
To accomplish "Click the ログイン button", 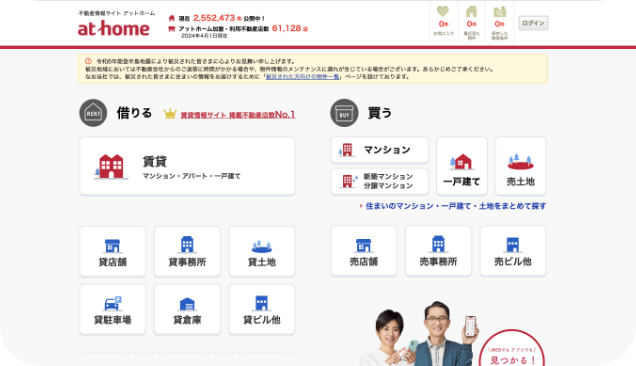I will [533, 23].
